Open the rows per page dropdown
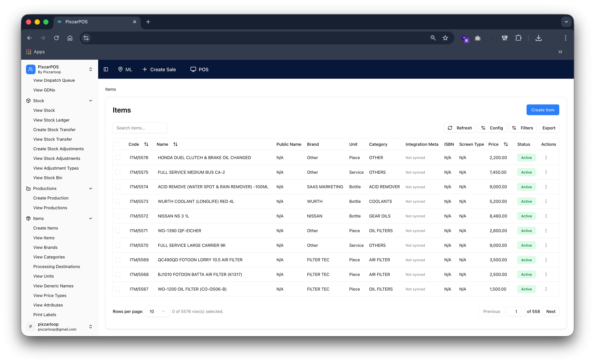The height and width of the screenshot is (364, 595). click(x=157, y=311)
